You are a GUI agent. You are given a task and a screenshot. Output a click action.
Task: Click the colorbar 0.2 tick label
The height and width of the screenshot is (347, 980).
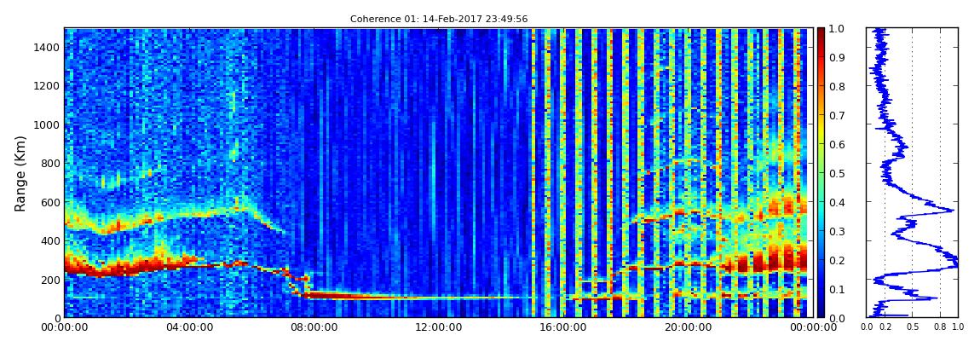pos(837,260)
